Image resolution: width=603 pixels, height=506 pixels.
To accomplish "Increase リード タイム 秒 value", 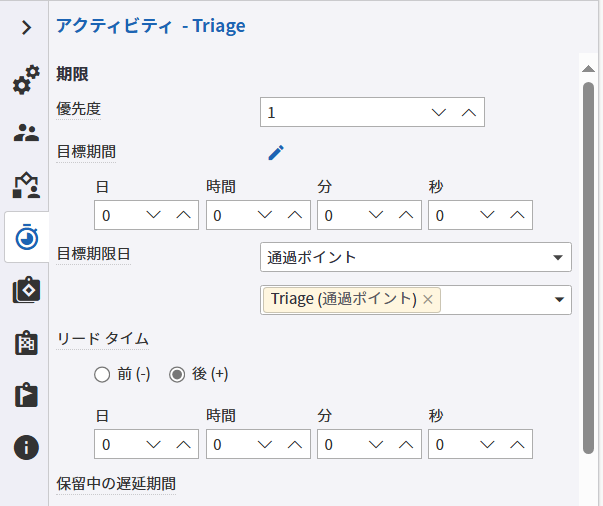I will pos(517,444).
